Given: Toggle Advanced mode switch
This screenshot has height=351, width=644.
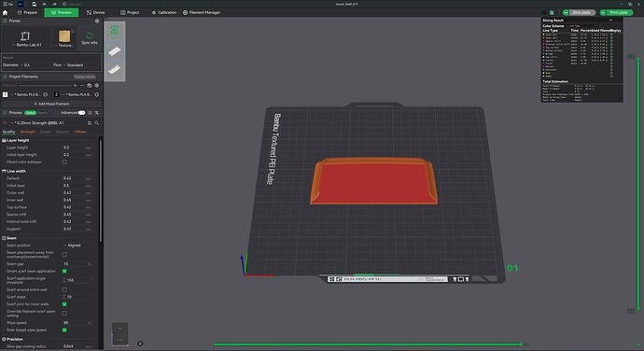Looking at the screenshot, I should coord(82,113).
